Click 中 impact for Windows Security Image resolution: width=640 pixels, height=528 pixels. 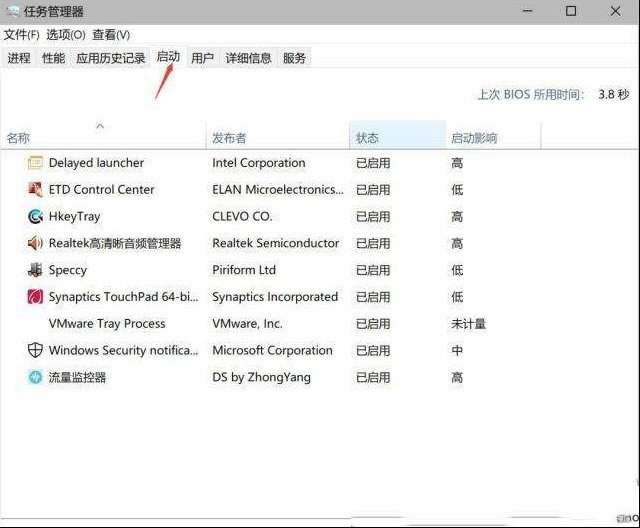457,350
